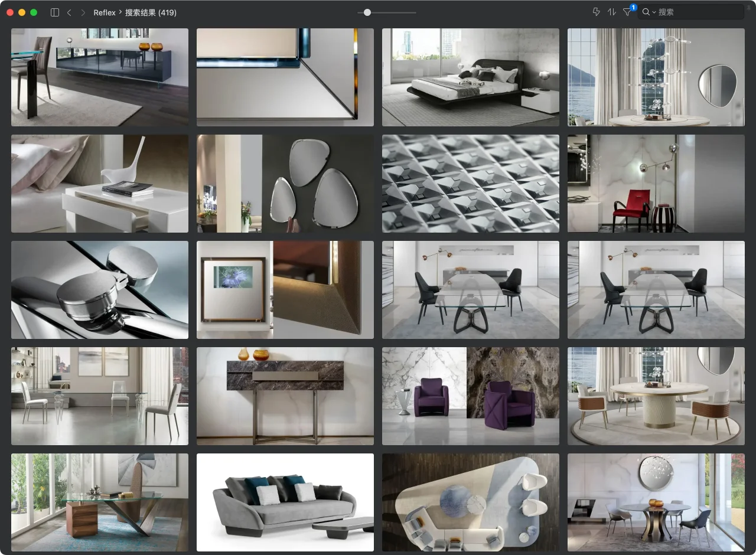756x555 pixels.
Task: Select the dark glossy sideboard thumbnail
Action: click(x=100, y=77)
